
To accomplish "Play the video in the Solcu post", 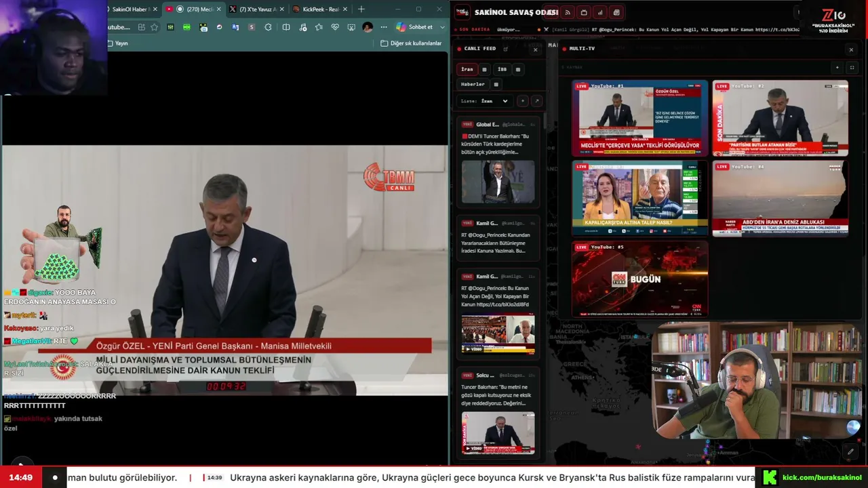I will 498,432.
